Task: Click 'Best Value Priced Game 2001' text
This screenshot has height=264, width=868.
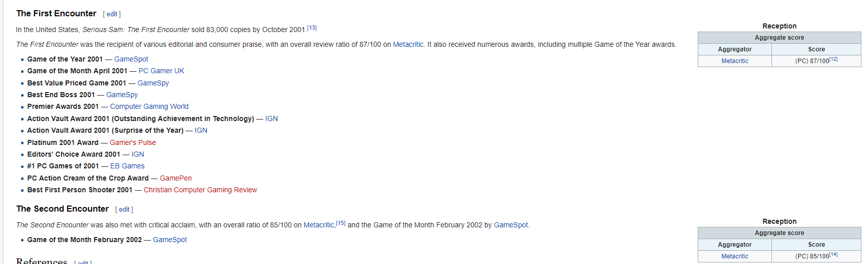Action: [77, 83]
